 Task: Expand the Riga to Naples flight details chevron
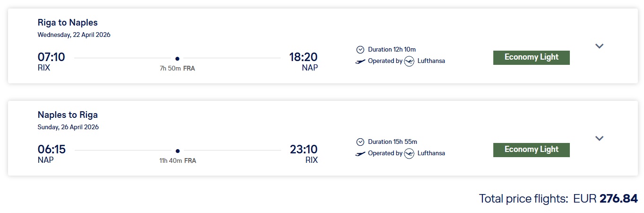pyautogui.click(x=599, y=46)
